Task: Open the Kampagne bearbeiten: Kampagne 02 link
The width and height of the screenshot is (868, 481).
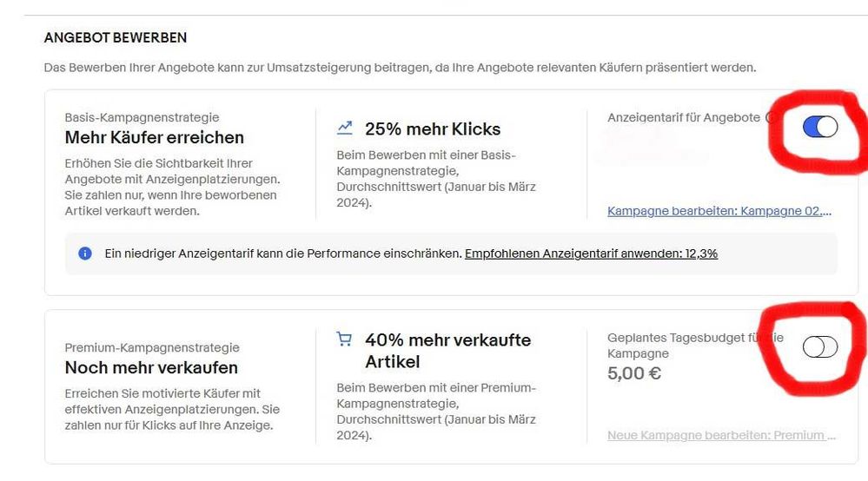Action: [719, 211]
